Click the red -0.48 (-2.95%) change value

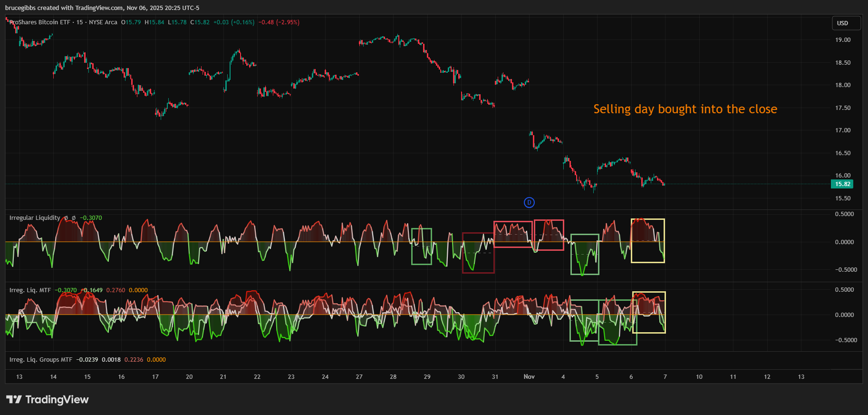279,22
